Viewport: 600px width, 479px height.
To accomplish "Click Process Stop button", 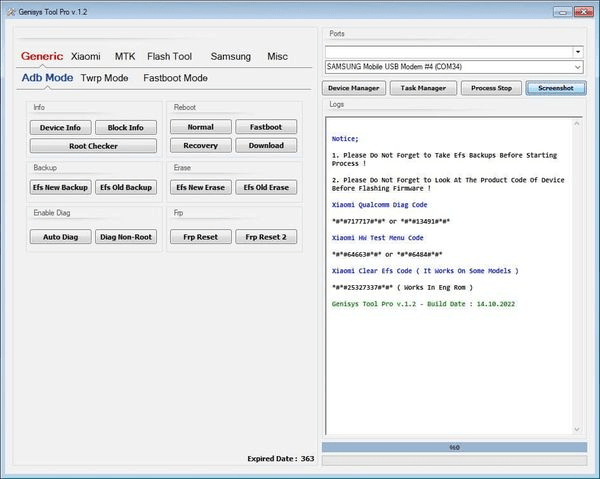I will pos(491,88).
